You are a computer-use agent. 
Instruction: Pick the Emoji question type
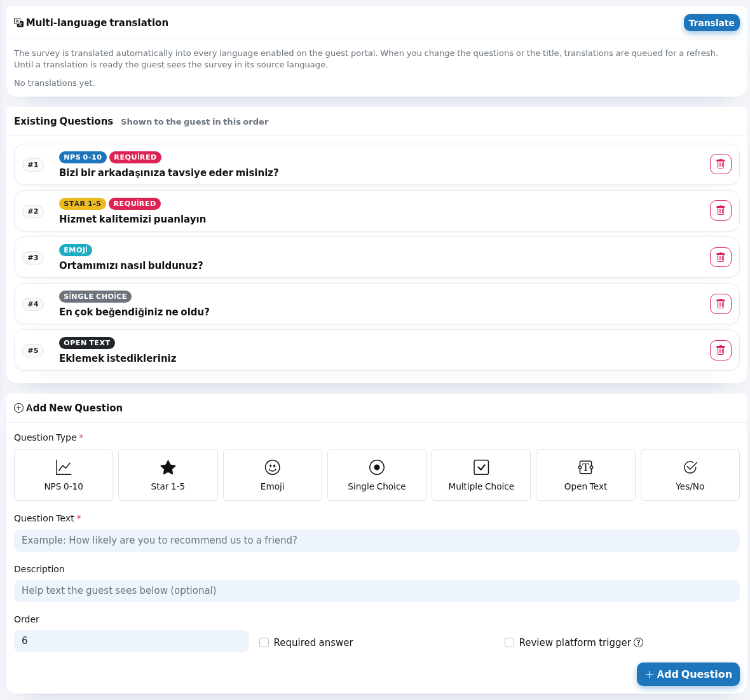click(x=272, y=475)
